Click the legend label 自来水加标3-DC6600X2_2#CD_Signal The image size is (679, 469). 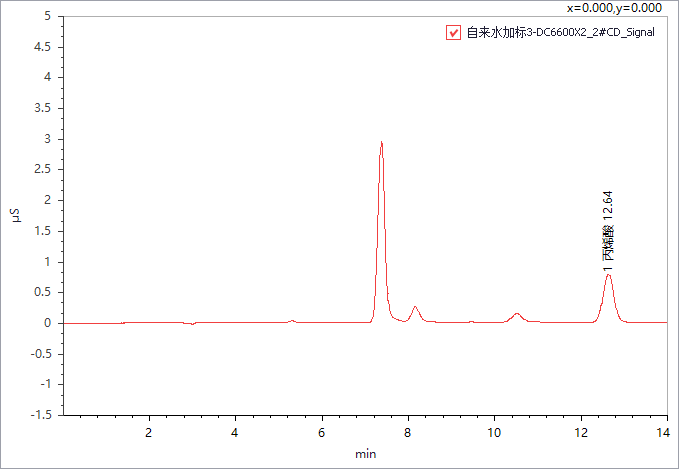point(560,32)
